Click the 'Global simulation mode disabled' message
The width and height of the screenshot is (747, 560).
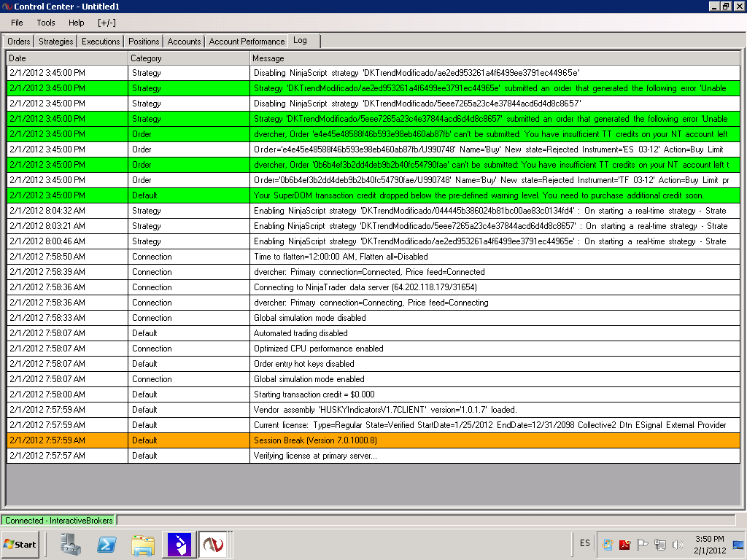click(x=495, y=318)
